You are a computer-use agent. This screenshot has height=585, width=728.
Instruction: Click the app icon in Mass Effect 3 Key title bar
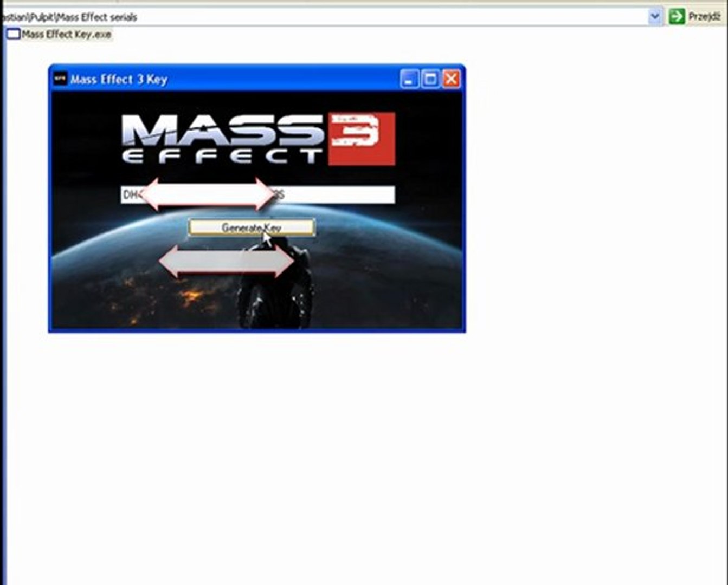pyautogui.click(x=60, y=79)
